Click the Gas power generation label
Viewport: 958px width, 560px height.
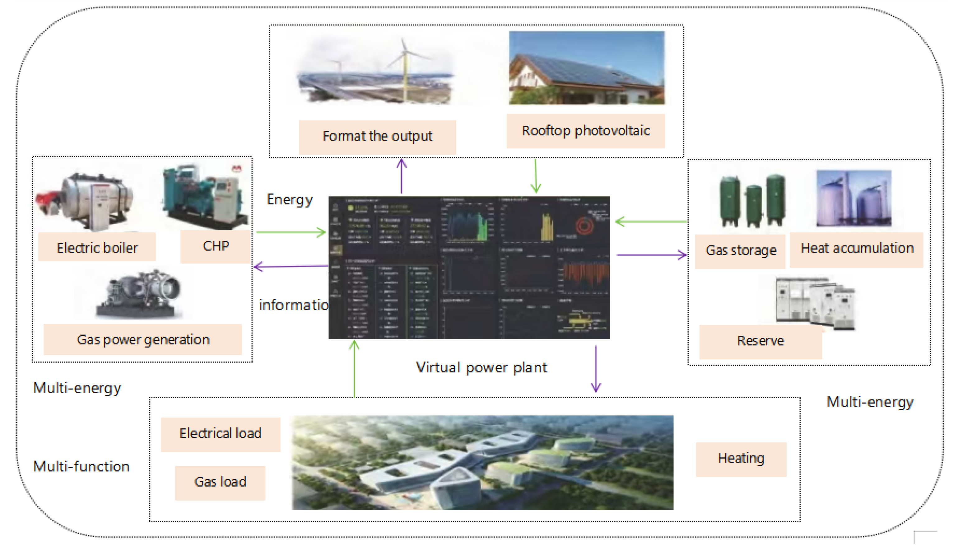143,339
